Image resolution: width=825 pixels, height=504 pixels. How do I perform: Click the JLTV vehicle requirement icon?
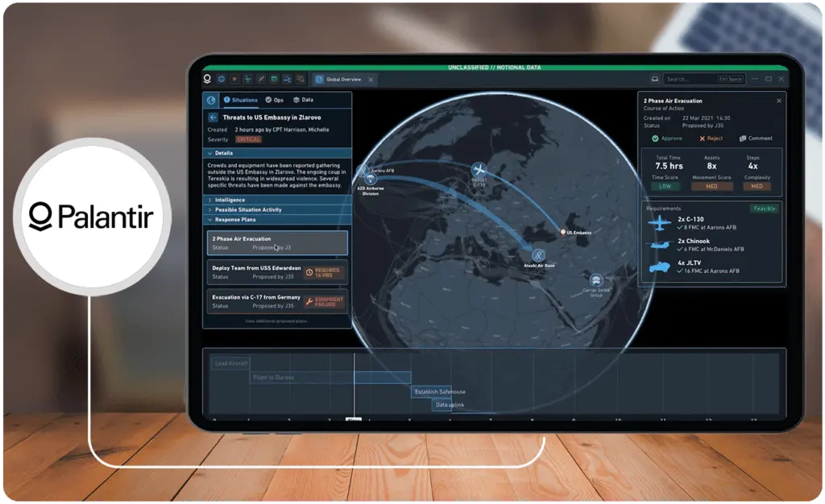point(659,267)
